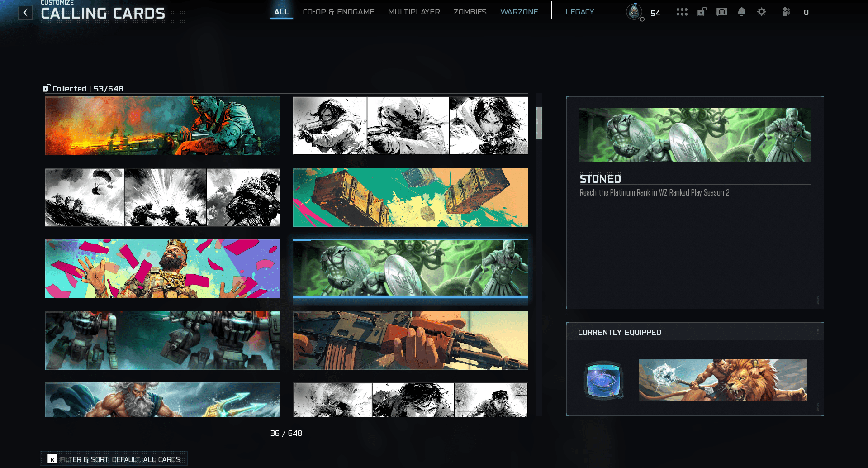
Task: Select the Stoned Medusa calling card in grid
Action: [x=410, y=268]
